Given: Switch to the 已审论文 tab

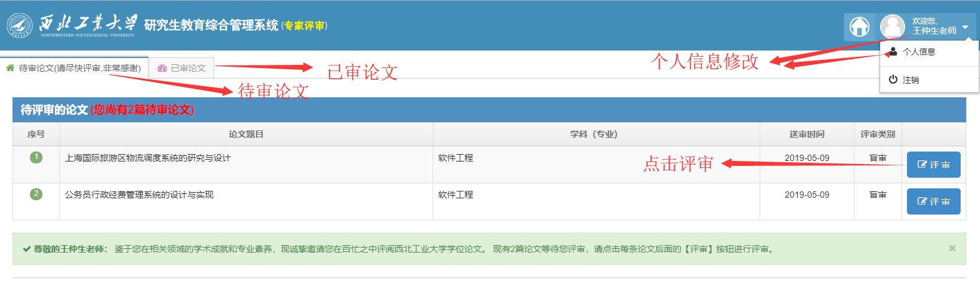Looking at the screenshot, I should pyautogui.click(x=188, y=68).
